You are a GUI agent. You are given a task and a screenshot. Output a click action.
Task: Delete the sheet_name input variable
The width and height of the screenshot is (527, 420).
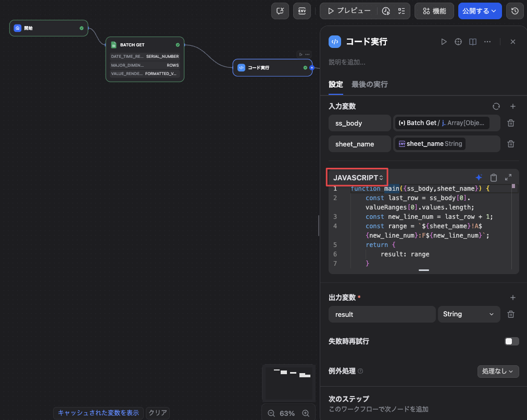[x=510, y=144]
